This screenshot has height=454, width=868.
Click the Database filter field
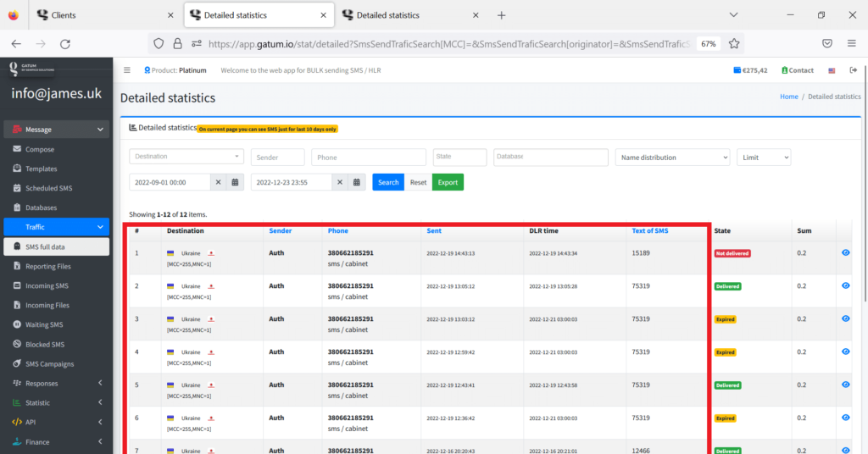(550, 157)
